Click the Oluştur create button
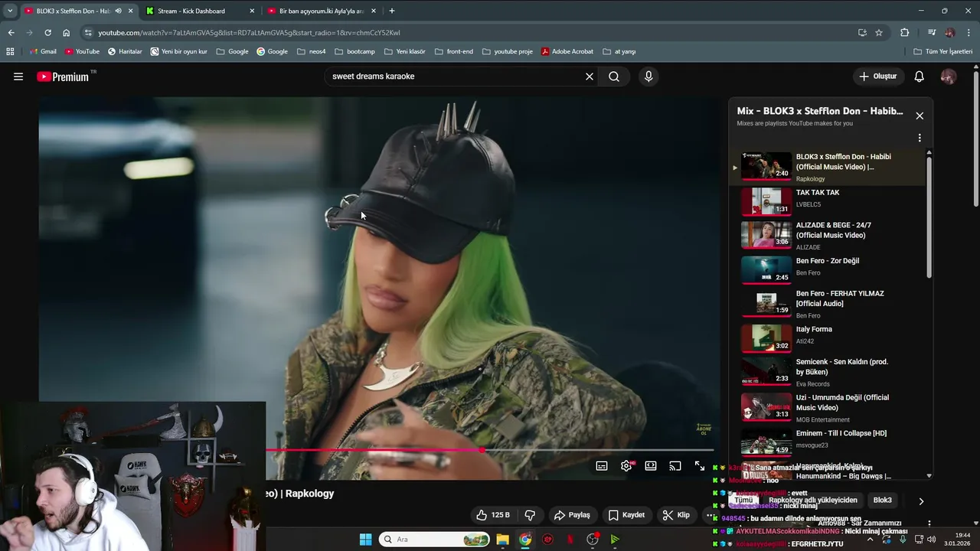The height and width of the screenshot is (551, 980). pos(877,77)
